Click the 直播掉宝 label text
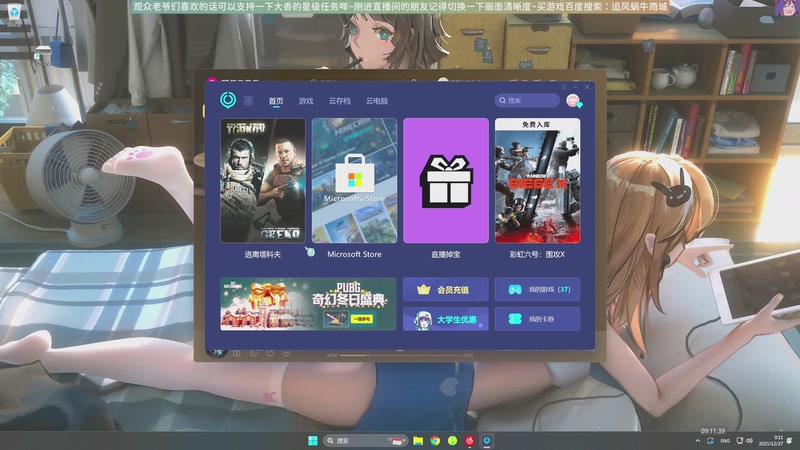This screenshot has height=450, width=800. [446, 254]
